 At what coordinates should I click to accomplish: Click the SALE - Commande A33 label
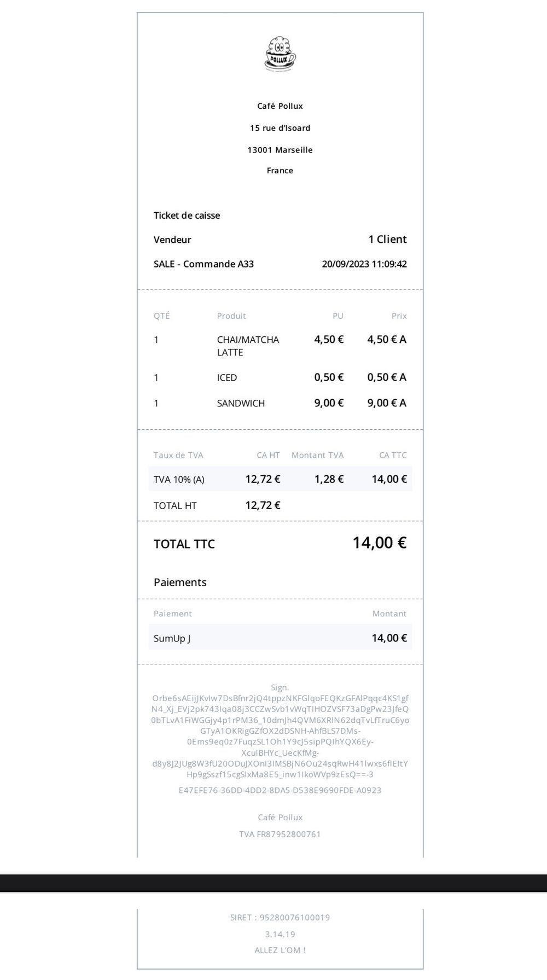(203, 264)
